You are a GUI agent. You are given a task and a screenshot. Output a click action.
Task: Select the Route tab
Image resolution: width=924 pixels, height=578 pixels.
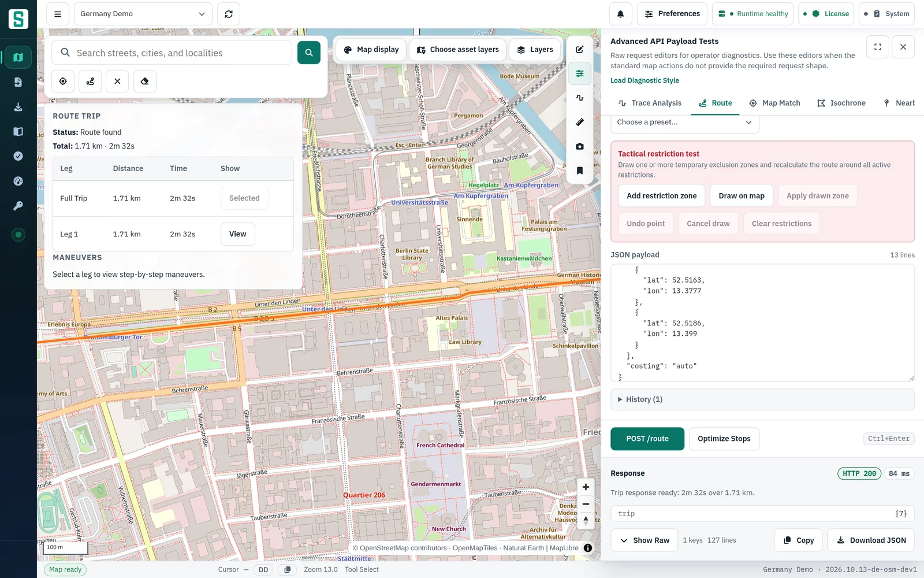[x=715, y=103]
